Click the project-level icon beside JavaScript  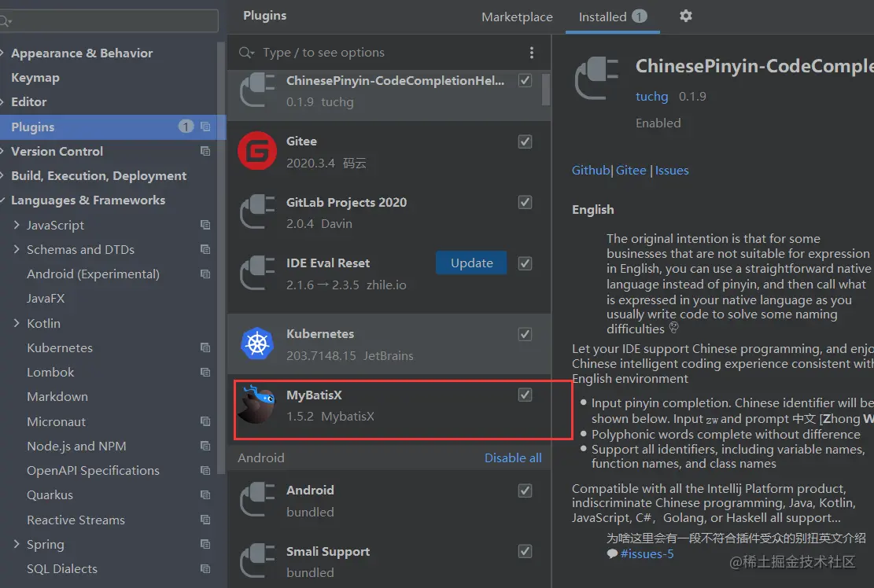(205, 225)
